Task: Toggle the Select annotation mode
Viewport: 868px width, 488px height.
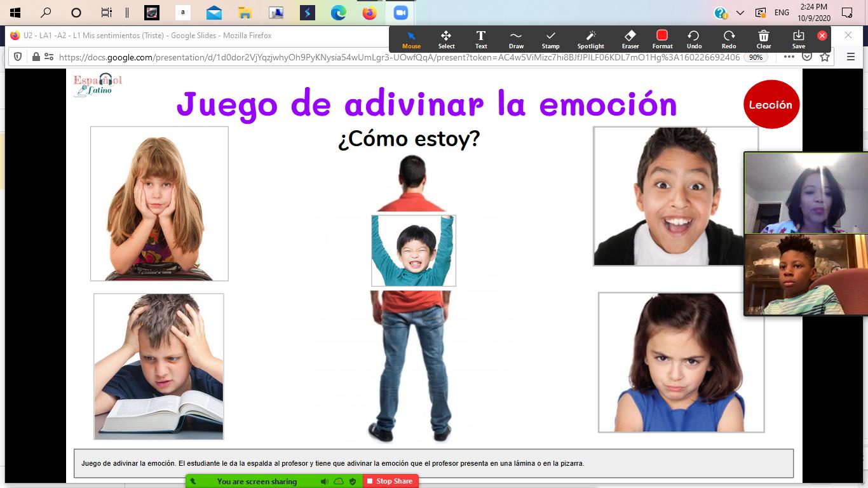Action: pyautogui.click(x=446, y=39)
